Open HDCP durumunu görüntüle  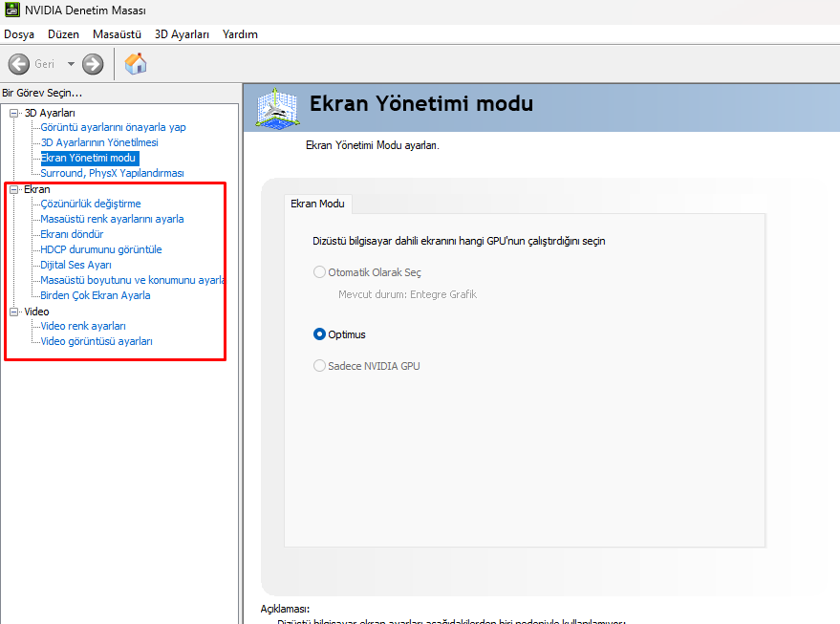[x=100, y=249]
